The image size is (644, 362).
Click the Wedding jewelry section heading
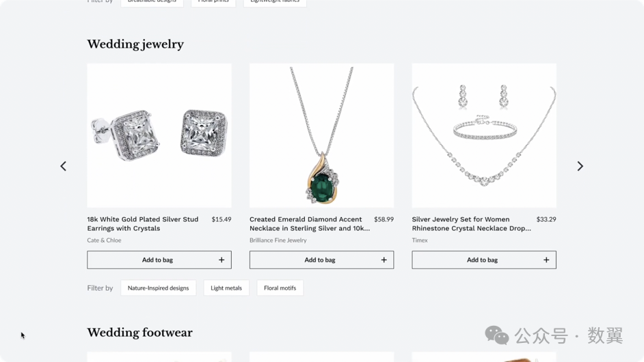tap(135, 44)
